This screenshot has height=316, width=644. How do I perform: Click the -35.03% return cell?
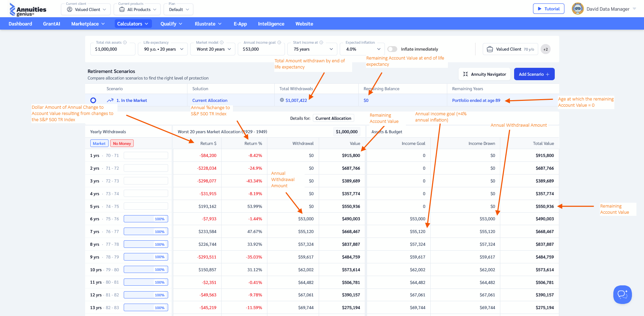tap(254, 257)
